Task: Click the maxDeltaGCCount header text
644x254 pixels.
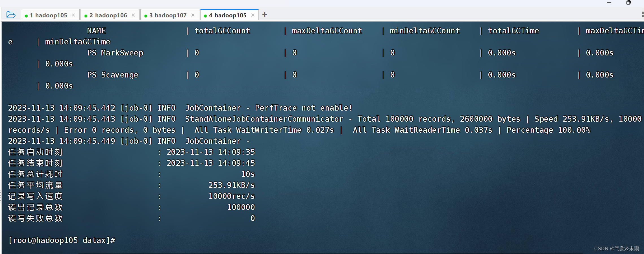Action: (327, 31)
